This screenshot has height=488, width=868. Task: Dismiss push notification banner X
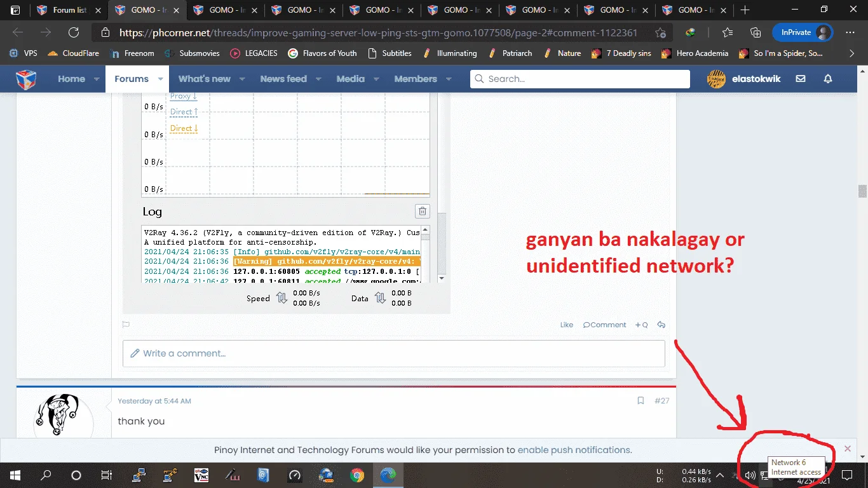[x=848, y=449]
